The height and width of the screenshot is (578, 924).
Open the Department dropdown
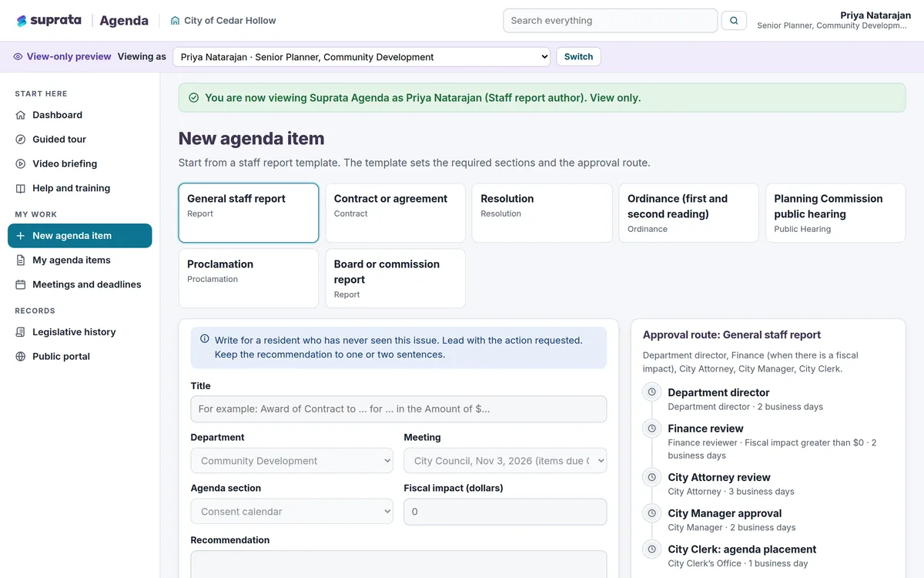(292, 461)
